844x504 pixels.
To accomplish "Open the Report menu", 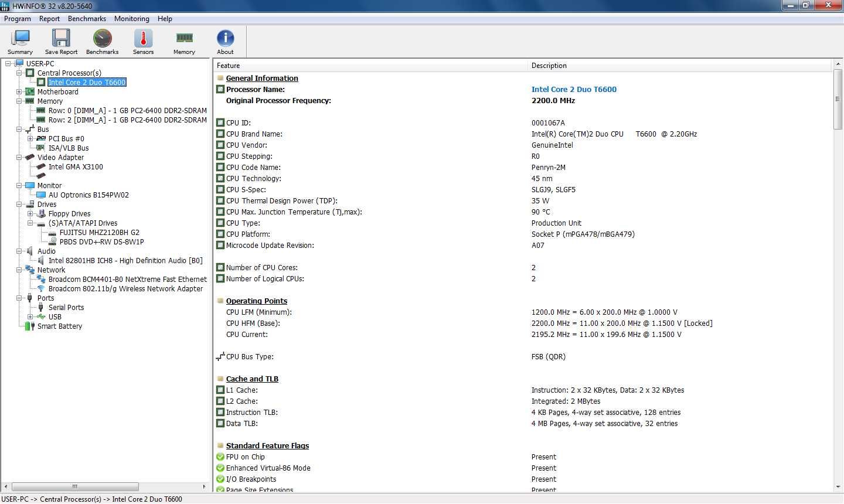I will coord(49,19).
